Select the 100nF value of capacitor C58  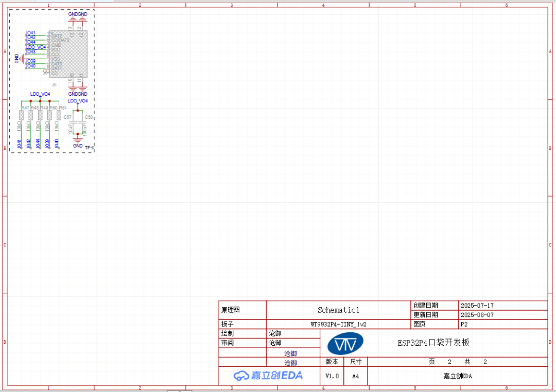coord(85,129)
